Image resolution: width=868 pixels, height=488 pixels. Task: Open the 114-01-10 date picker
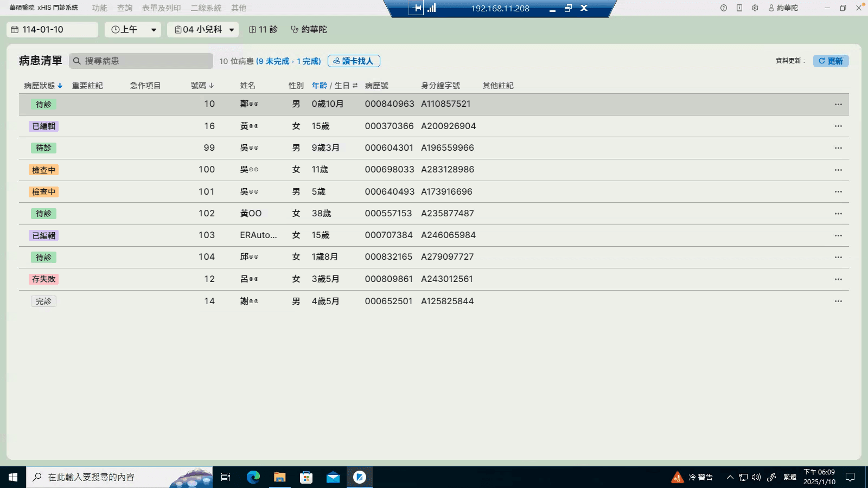(x=52, y=29)
